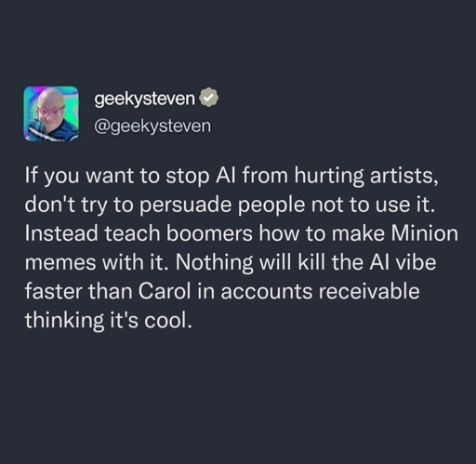Click the word "Minion" in the tweet
This screenshot has height=464, width=476.
pos(425,233)
